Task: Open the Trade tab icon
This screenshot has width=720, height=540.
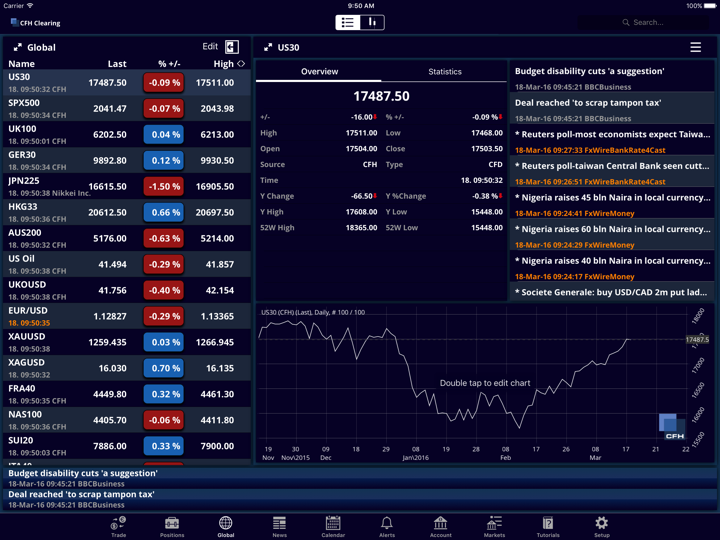Action: (118, 523)
